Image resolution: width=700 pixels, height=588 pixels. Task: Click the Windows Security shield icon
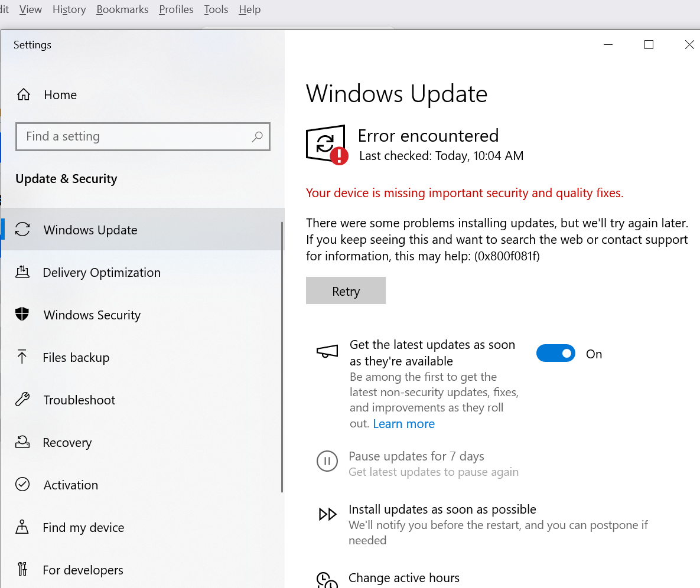[22, 314]
